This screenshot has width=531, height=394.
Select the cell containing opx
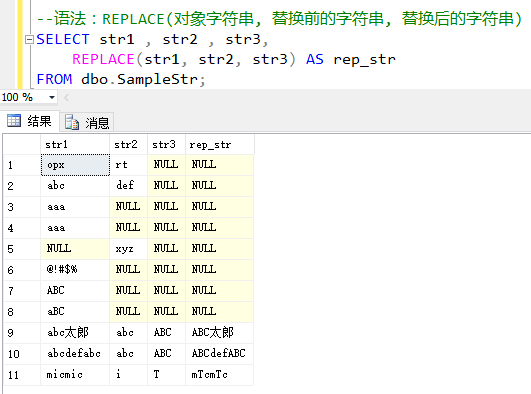(x=75, y=165)
